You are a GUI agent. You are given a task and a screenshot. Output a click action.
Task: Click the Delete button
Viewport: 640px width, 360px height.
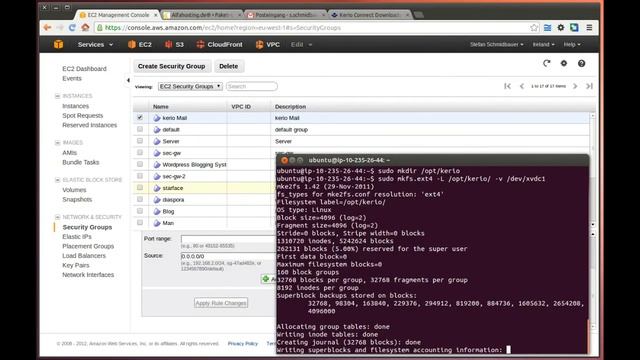coord(229,66)
